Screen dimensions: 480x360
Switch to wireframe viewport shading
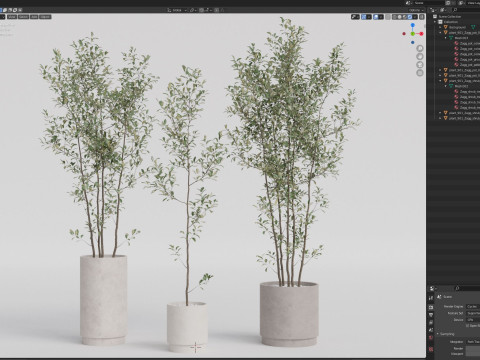point(395,17)
